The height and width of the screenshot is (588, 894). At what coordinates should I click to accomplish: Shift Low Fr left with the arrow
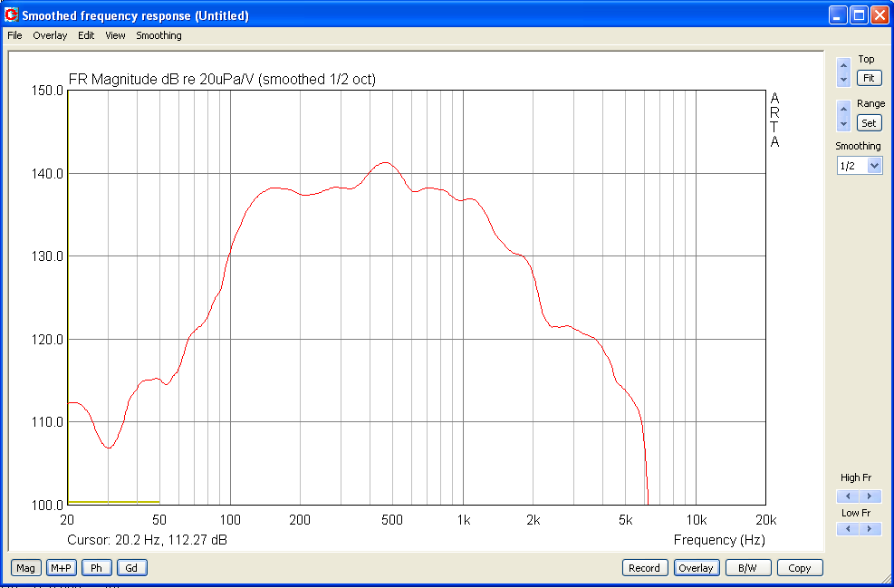pyautogui.click(x=848, y=529)
